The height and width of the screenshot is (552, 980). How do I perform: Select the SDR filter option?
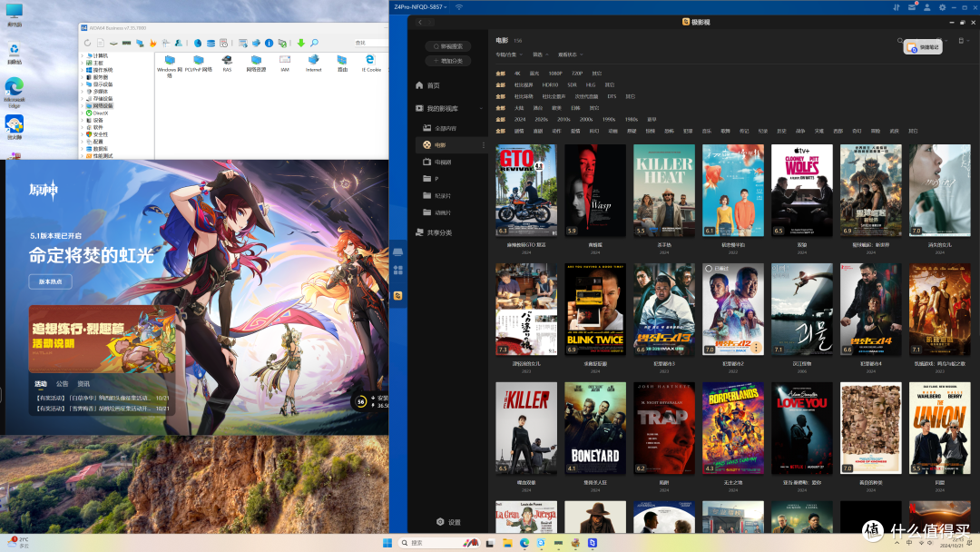[572, 85]
